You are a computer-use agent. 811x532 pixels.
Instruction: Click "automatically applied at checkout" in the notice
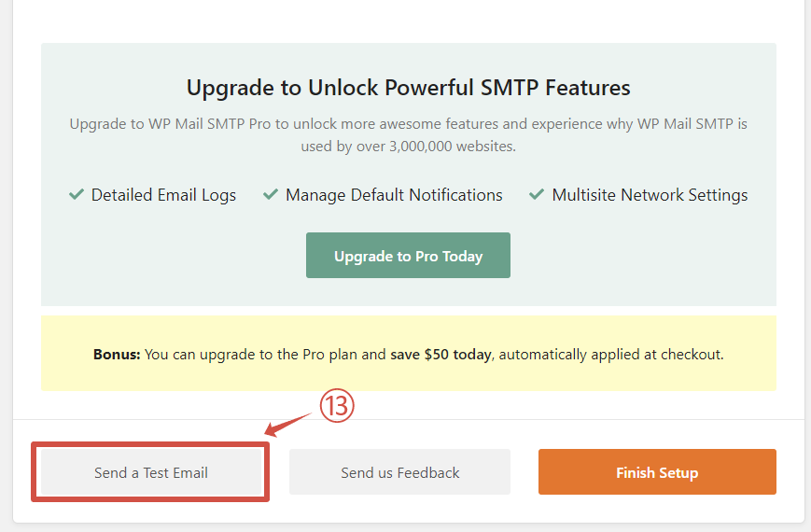tap(609, 355)
